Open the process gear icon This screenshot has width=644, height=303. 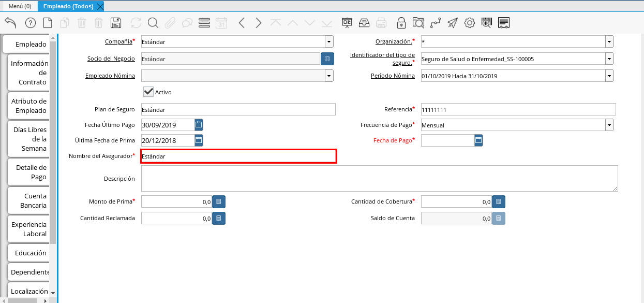470,23
